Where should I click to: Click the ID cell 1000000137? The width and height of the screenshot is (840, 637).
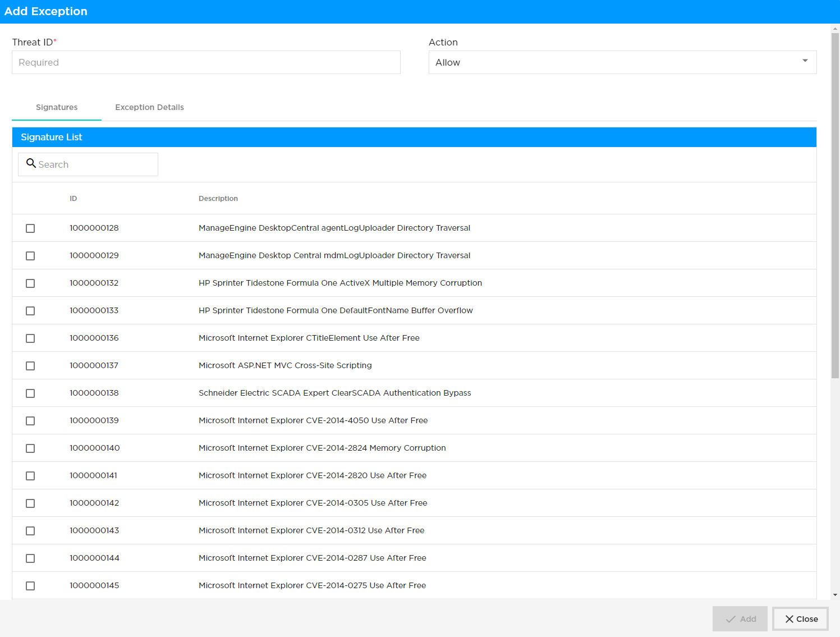pyautogui.click(x=94, y=365)
